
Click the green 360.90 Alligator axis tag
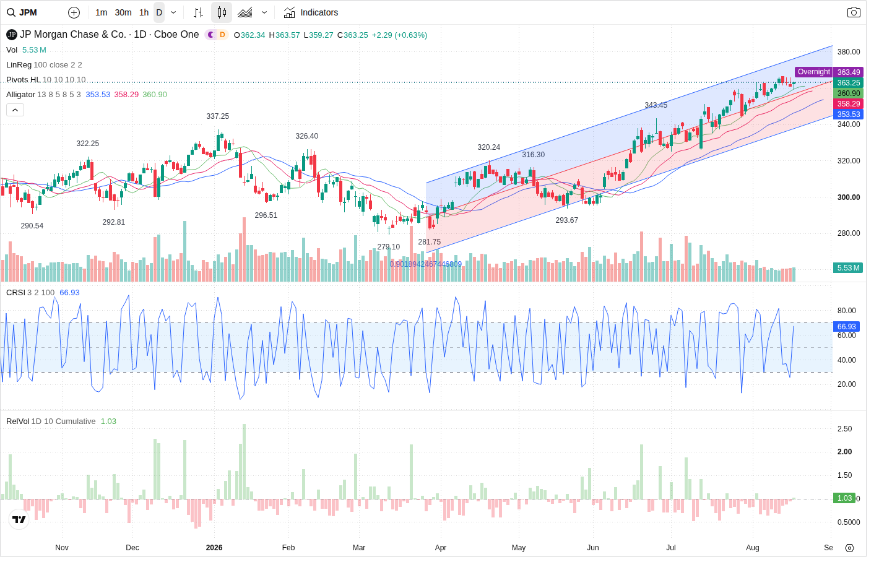pos(849,93)
